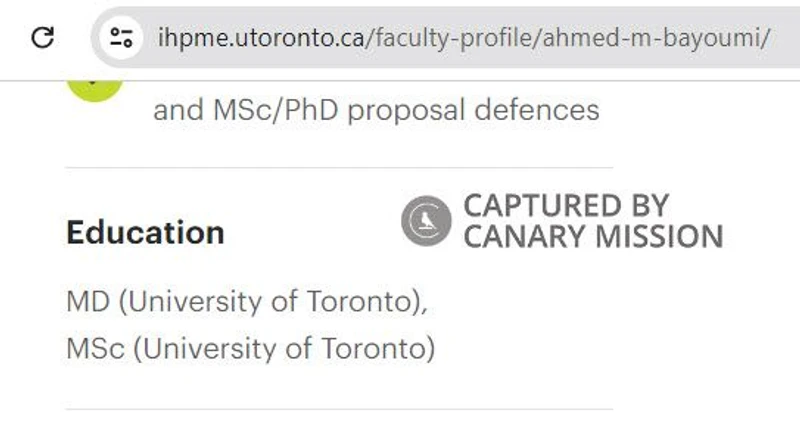Image resolution: width=800 pixels, height=439 pixels.
Task: Click the CAPTURED BY watermark text
Action: (566, 206)
